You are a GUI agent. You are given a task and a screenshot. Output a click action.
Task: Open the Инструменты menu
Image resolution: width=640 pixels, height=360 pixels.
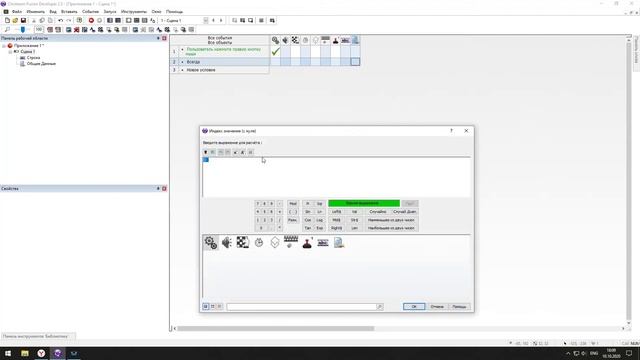pyautogui.click(x=134, y=11)
